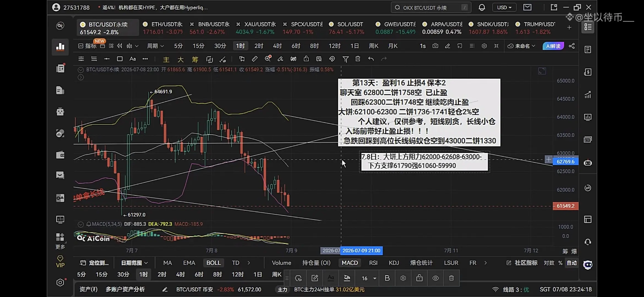
Task: Toggle the 自动 auto scale
Action: 572,263
